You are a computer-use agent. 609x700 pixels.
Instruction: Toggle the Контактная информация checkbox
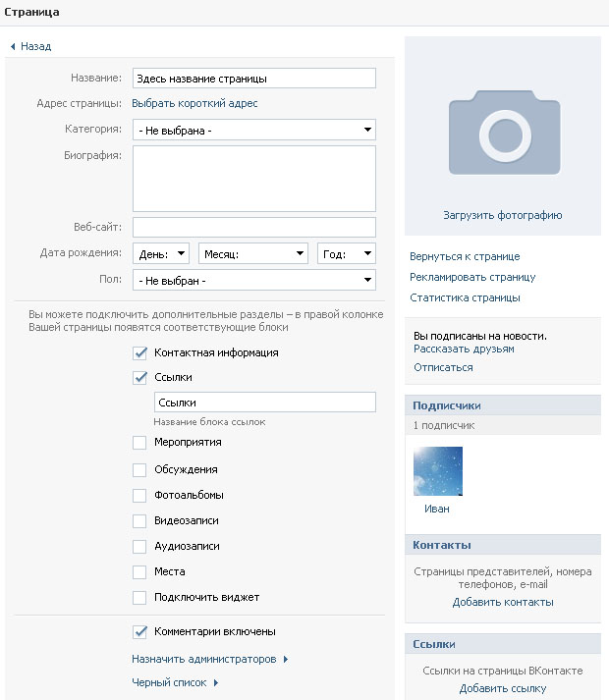coord(139,352)
